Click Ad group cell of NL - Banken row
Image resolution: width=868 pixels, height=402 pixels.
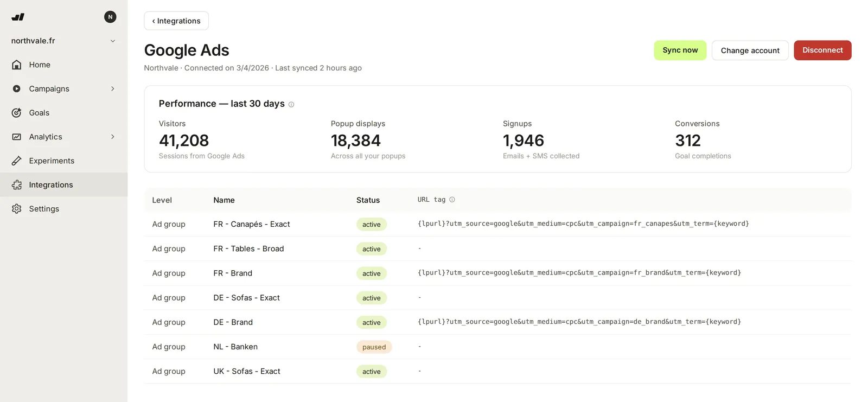(x=169, y=347)
